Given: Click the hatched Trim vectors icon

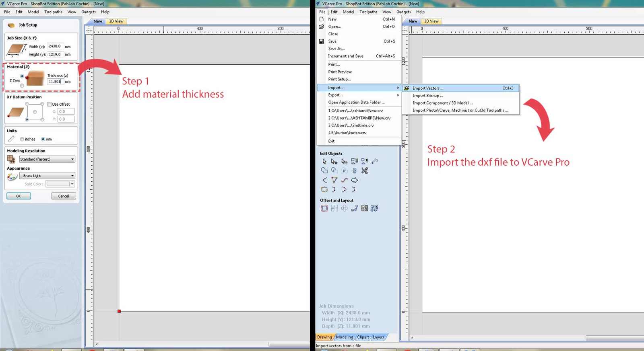Looking at the screenshot, I should tap(354, 170).
